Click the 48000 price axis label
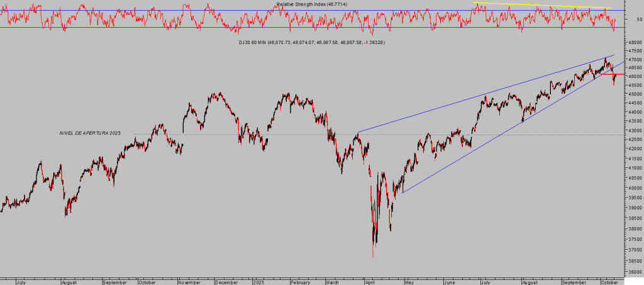Image resolution: width=644 pixels, height=285 pixels. point(635,42)
